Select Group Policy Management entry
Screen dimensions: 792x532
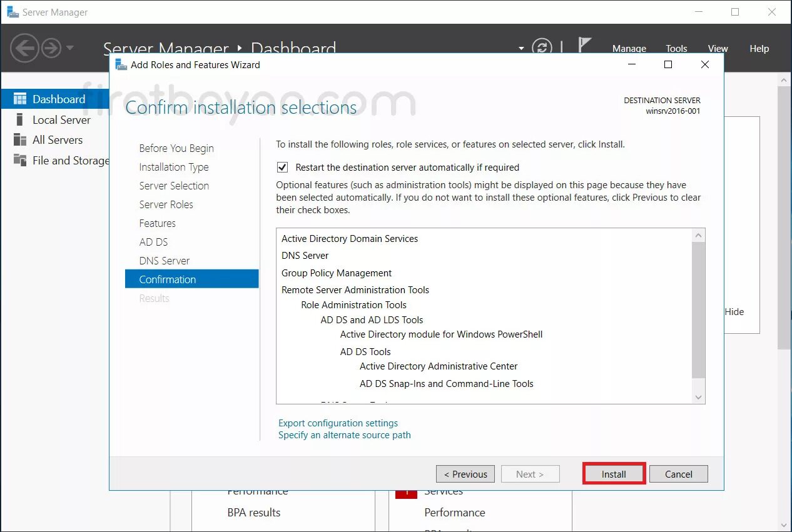(x=337, y=273)
